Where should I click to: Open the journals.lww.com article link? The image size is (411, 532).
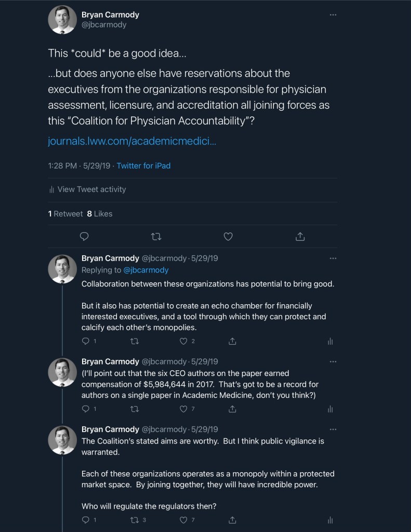pyautogui.click(x=132, y=141)
